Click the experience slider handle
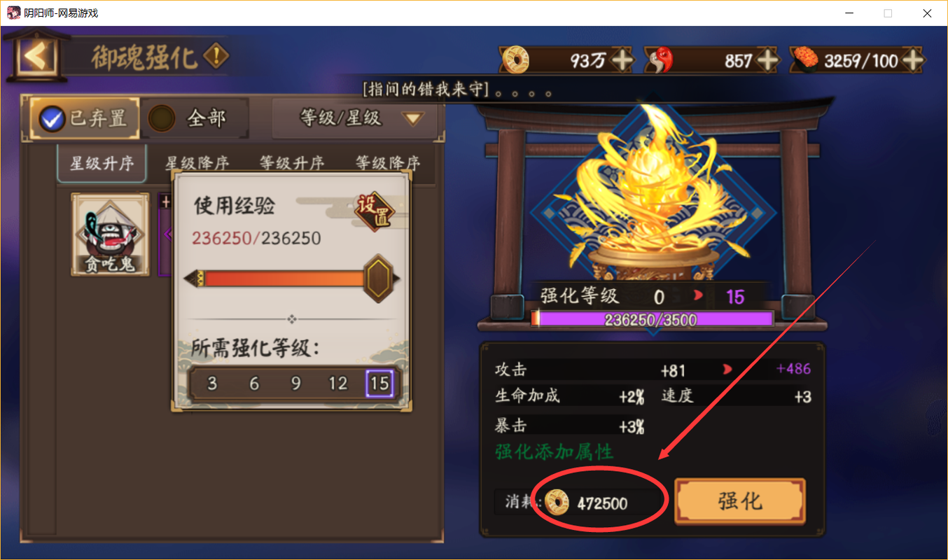 (379, 279)
